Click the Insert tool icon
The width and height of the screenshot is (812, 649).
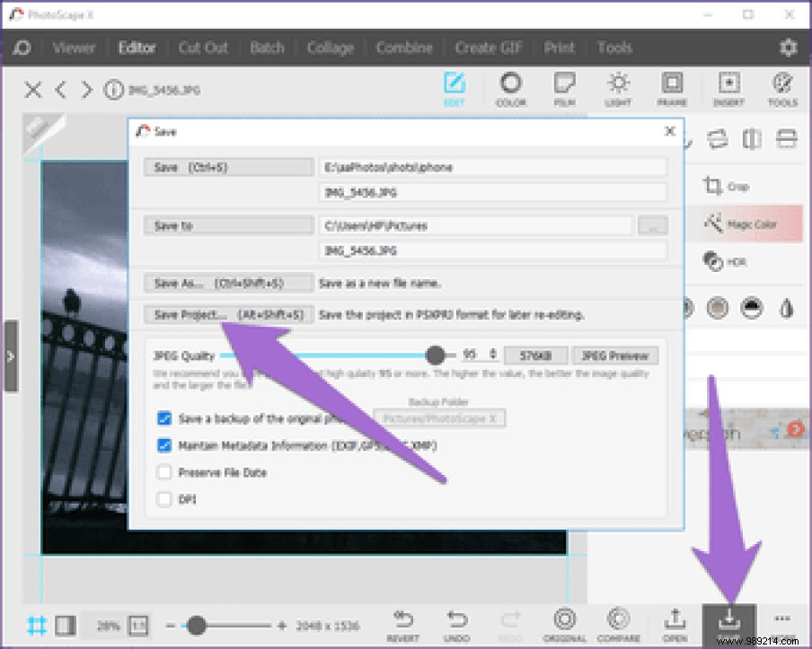(728, 90)
